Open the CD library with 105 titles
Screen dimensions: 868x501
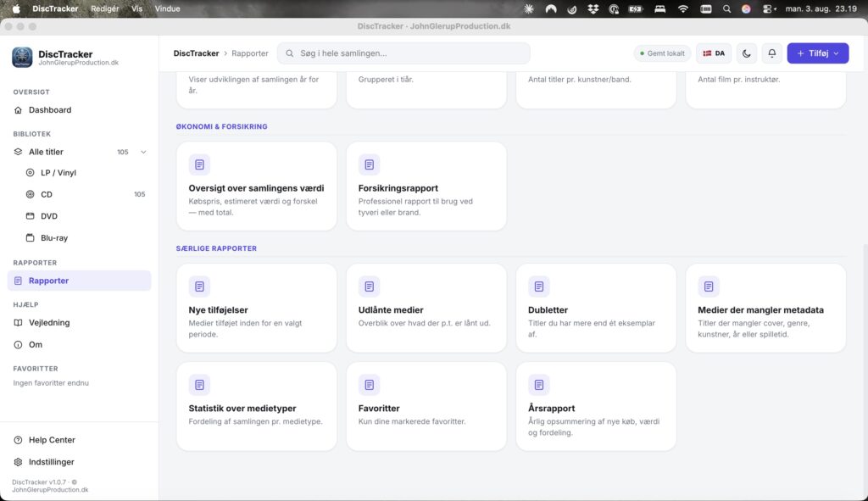pos(86,194)
